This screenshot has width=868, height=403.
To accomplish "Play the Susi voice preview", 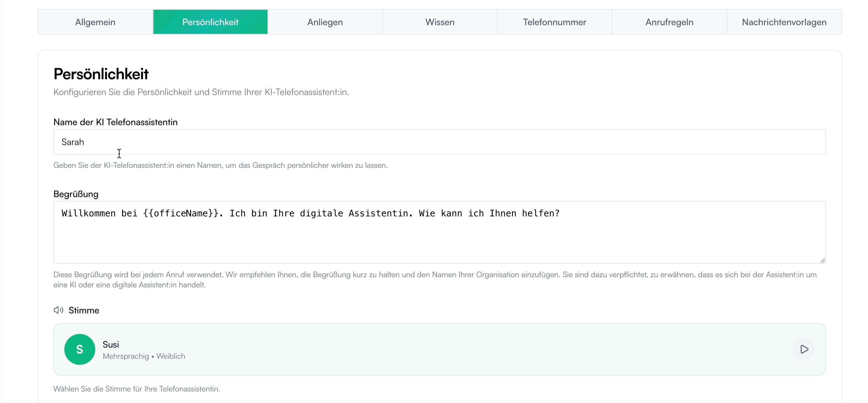I will tap(804, 350).
